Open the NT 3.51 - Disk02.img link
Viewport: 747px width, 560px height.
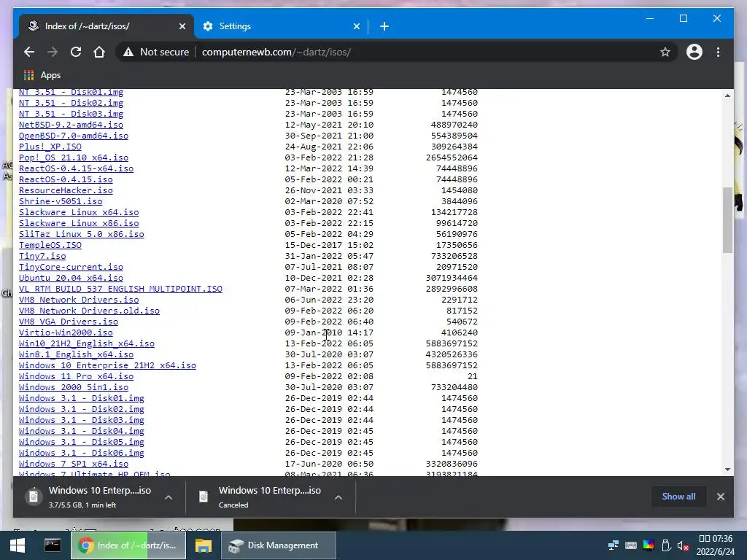(71, 103)
